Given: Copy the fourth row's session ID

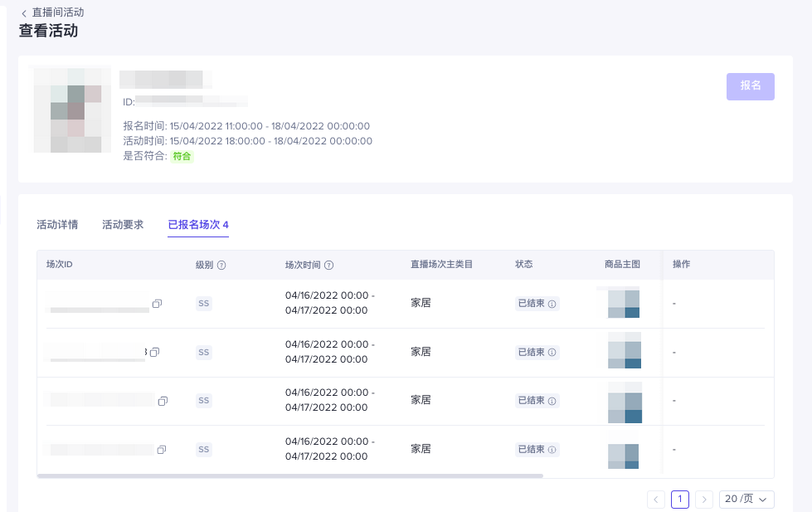Looking at the screenshot, I should click(x=162, y=450).
